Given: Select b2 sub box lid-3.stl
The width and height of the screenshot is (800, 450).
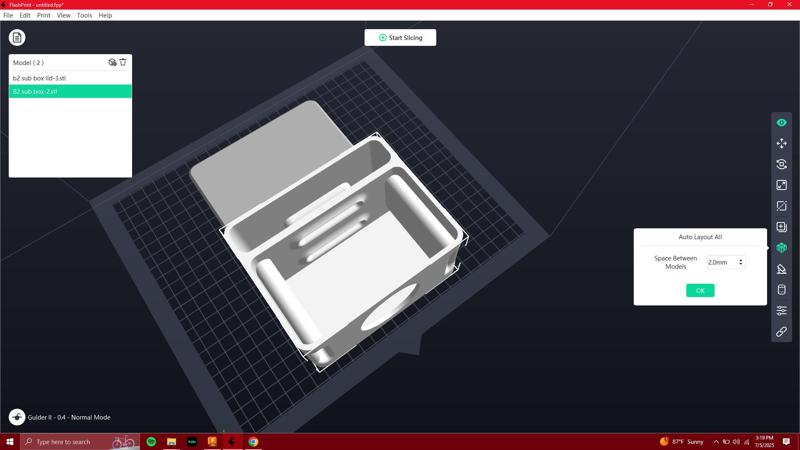Looking at the screenshot, I should pos(70,78).
